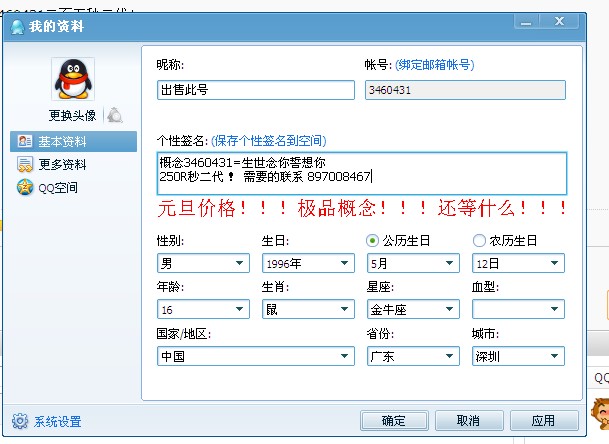The height and width of the screenshot is (444, 609).
Task: Click the 确定 confirm button
Action: tap(394, 421)
